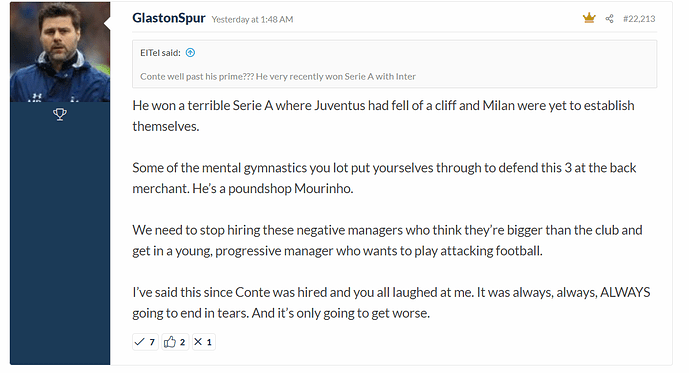
Task: Open post number #22,213 permalink
Action: pyautogui.click(x=639, y=18)
